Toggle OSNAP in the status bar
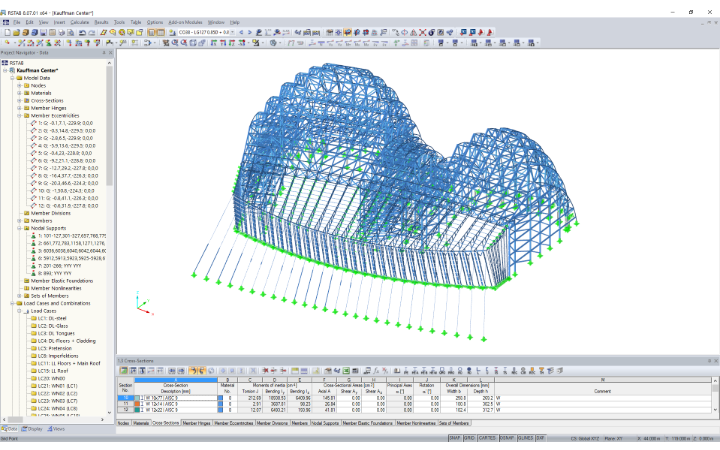The height and width of the screenshot is (450, 720). pyautogui.click(x=507, y=439)
